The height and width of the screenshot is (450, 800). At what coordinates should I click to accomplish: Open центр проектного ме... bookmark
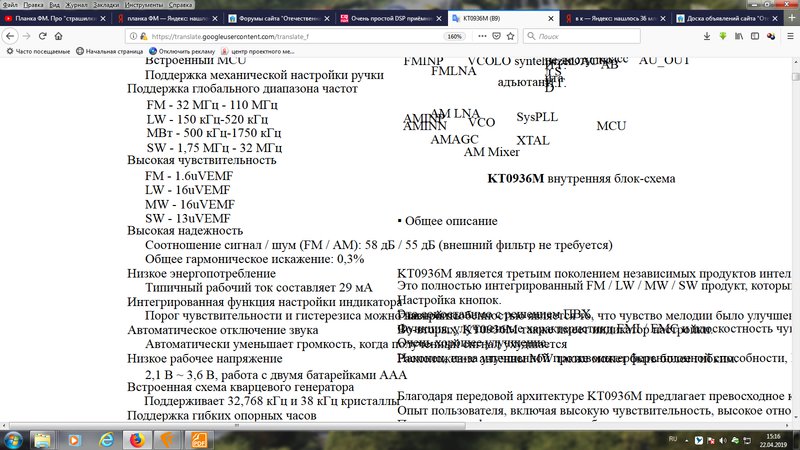click(x=258, y=51)
